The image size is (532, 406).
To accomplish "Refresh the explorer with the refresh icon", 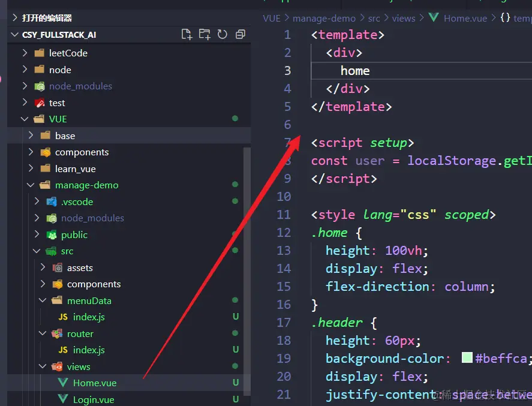I will pos(223,34).
